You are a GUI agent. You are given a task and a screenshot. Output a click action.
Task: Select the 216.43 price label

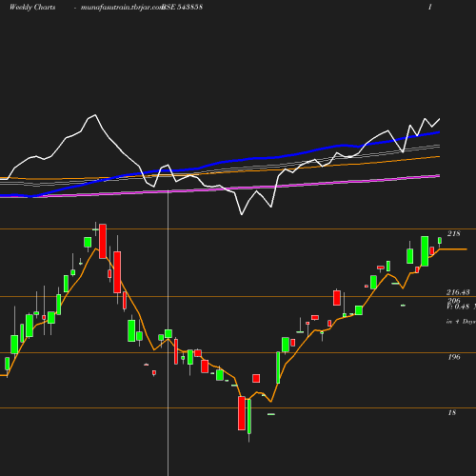pos(458,292)
